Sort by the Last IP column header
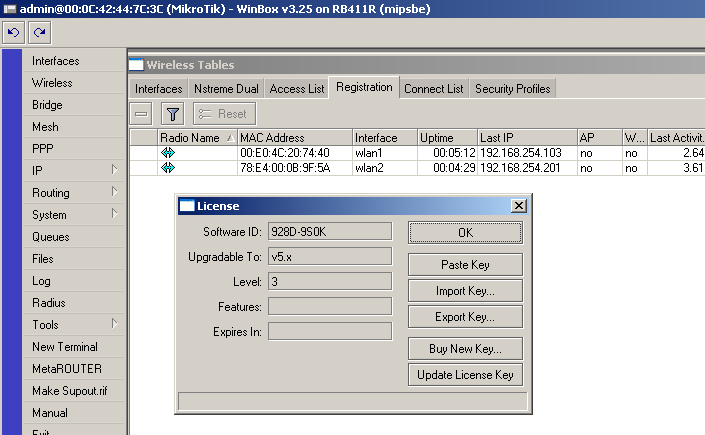705x435 pixels. click(527, 138)
